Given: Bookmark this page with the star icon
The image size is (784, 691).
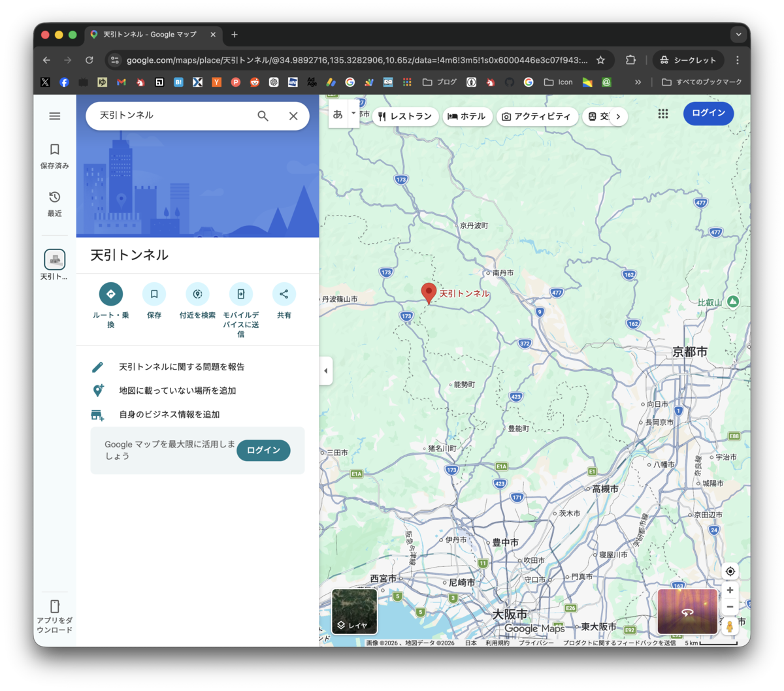Looking at the screenshot, I should click(600, 60).
